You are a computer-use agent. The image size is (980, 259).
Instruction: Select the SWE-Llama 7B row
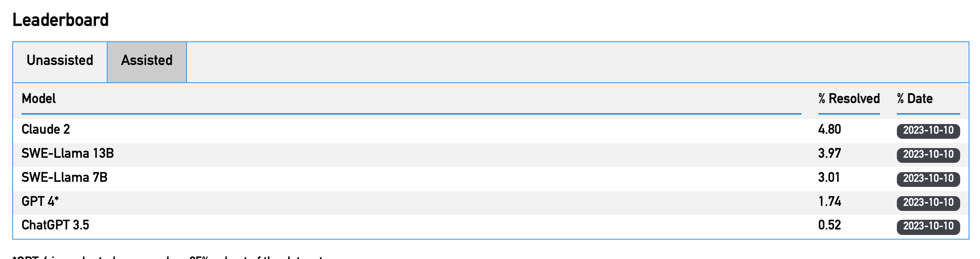pyautogui.click(x=64, y=178)
